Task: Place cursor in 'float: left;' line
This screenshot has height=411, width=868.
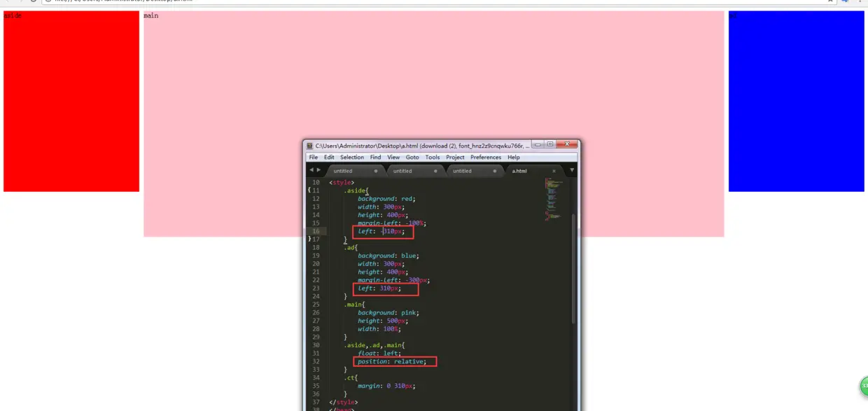Action: pyautogui.click(x=379, y=354)
